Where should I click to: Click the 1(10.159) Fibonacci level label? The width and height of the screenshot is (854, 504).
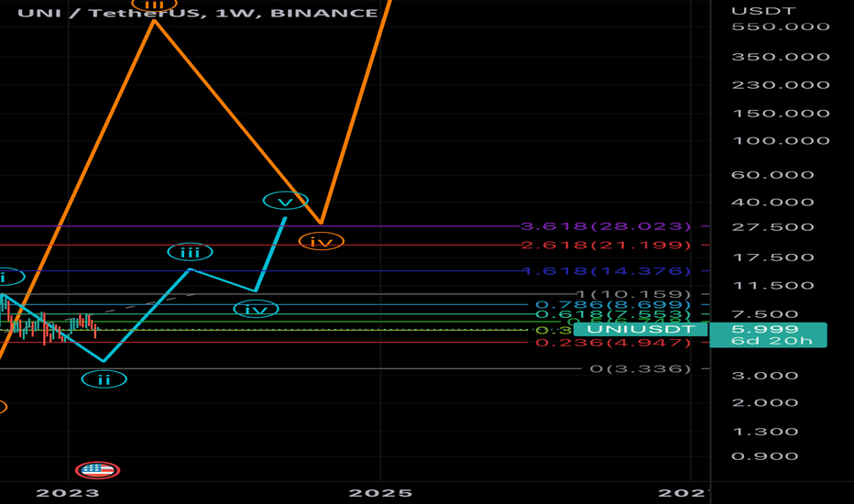point(633,294)
